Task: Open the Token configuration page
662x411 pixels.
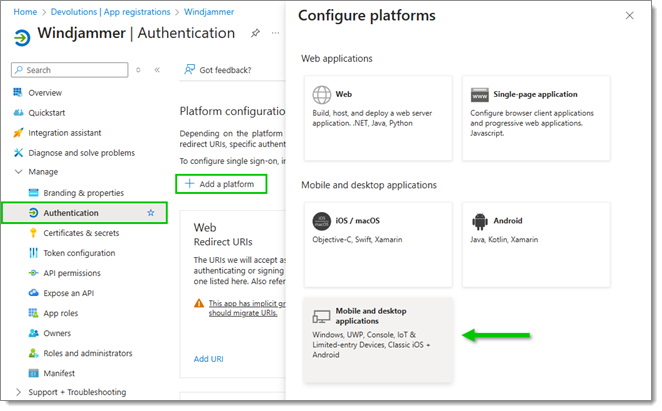Action: pyautogui.click(x=79, y=253)
